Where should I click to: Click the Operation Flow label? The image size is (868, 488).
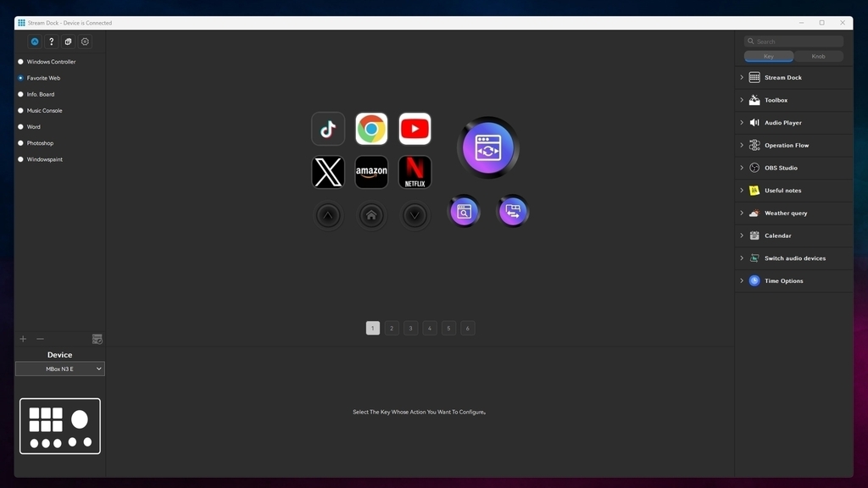(787, 145)
